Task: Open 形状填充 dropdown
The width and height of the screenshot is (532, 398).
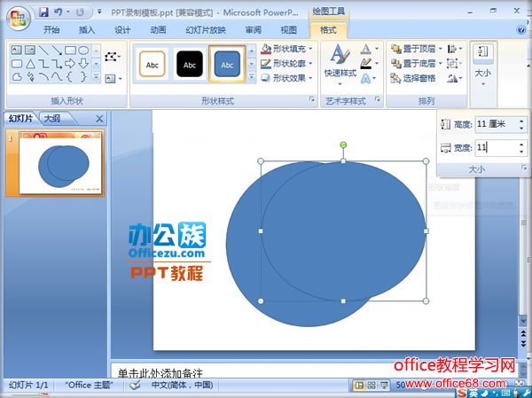Action: [x=286, y=49]
